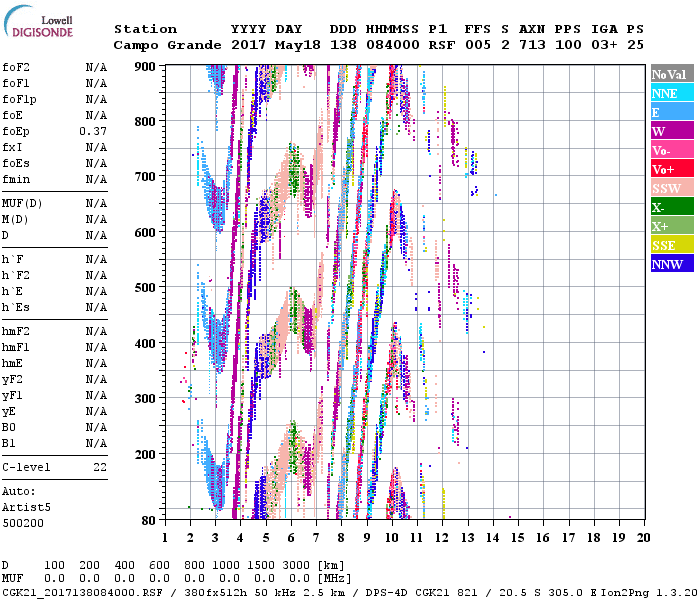Select the SSE yellow legend swatch
Viewport: 700px width, 600px height.
672,245
